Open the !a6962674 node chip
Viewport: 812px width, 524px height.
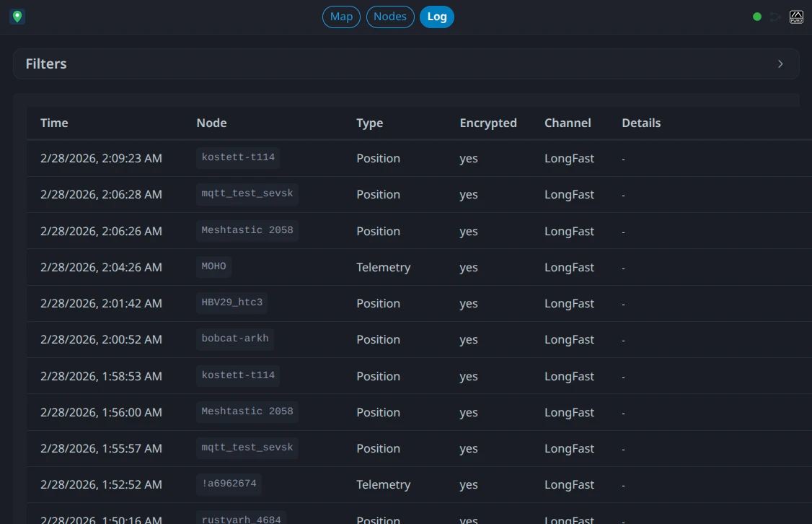[x=229, y=484]
